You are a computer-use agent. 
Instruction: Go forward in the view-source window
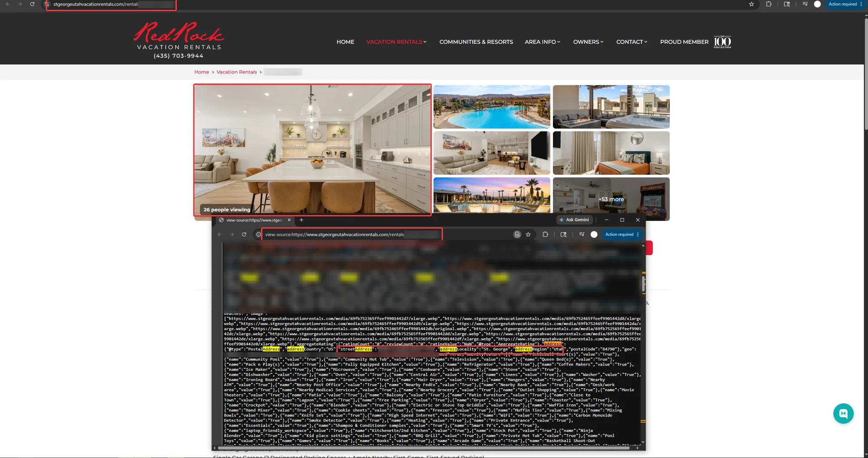pos(232,234)
